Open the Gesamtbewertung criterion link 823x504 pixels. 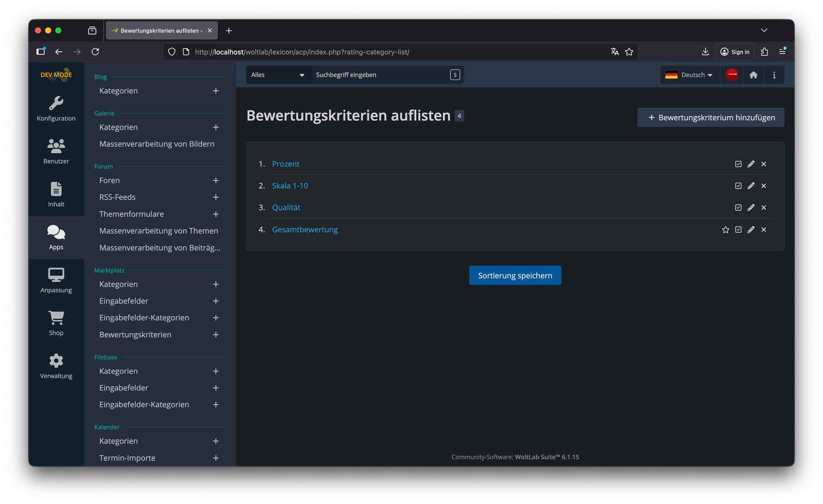(305, 230)
